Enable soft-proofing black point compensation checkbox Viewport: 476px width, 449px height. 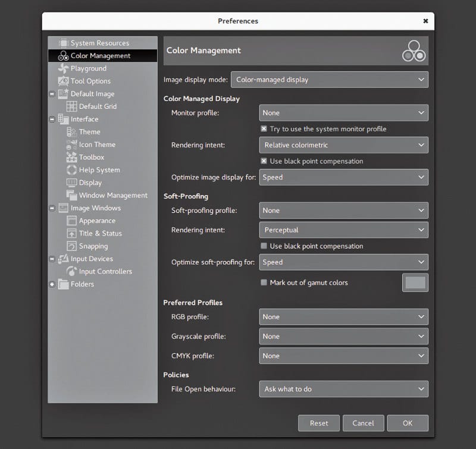pyautogui.click(x=264, y=246)
